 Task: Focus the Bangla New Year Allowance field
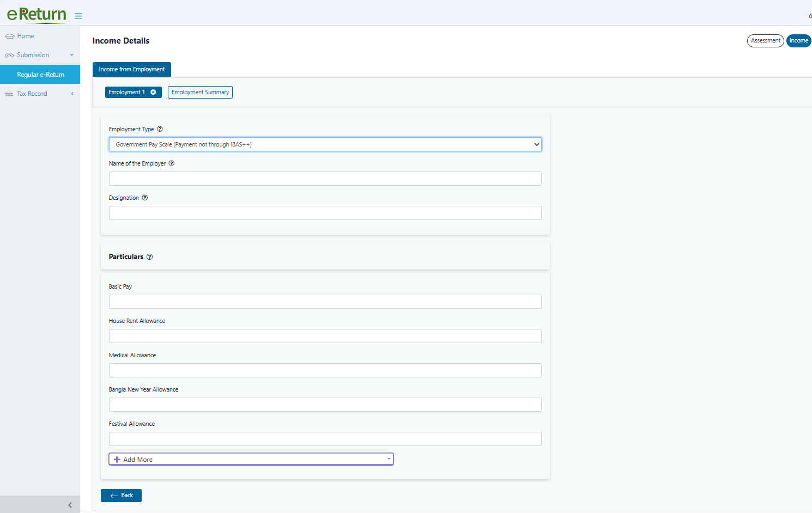325,405
